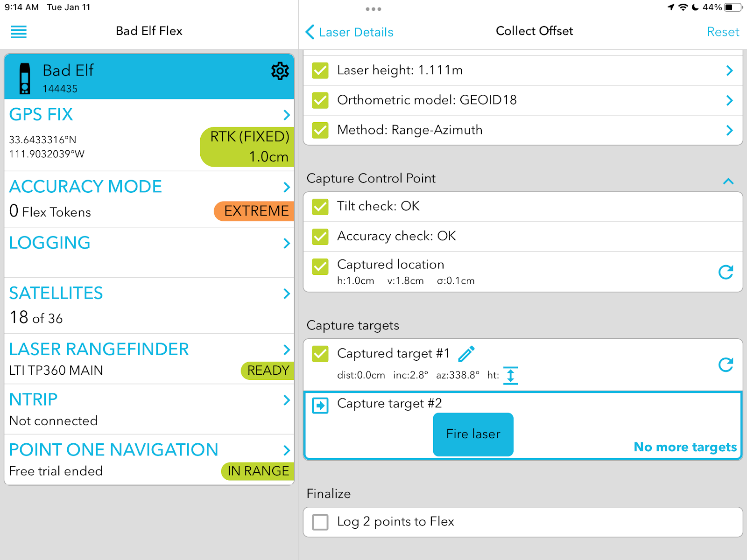The height and width of the screenshot is (560, 747).
Task: Tap the 33.6433316°N latitude value
Action: coord(42,140)
